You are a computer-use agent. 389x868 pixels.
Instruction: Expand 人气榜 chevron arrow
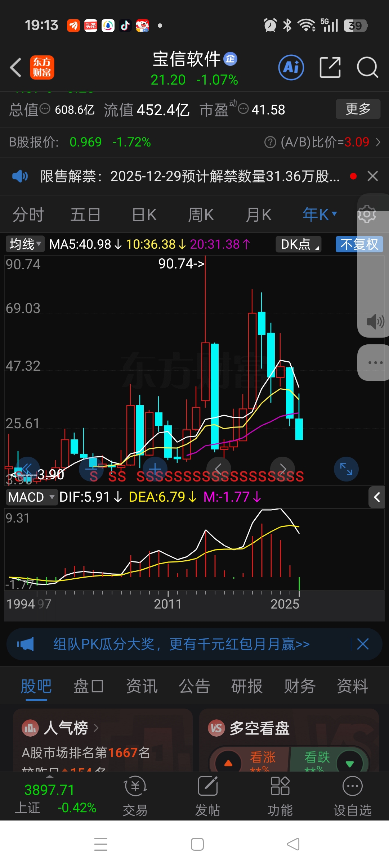click(x=96, y=728)
